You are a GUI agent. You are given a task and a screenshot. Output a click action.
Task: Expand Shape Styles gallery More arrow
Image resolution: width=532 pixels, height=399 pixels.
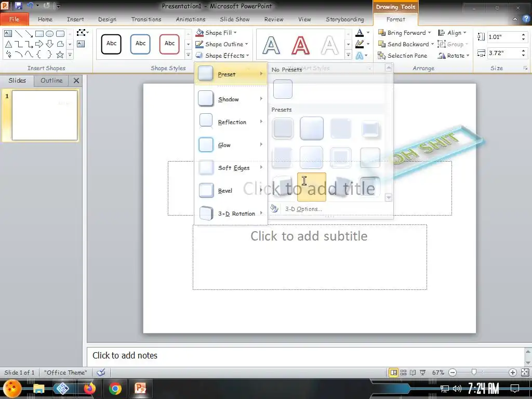(188, 55)
